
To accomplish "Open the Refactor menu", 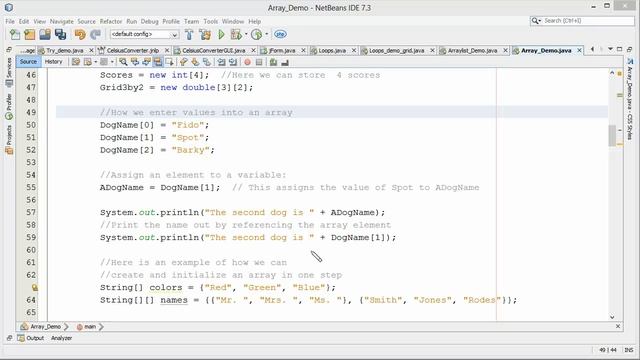I will [x=111, y=21].
